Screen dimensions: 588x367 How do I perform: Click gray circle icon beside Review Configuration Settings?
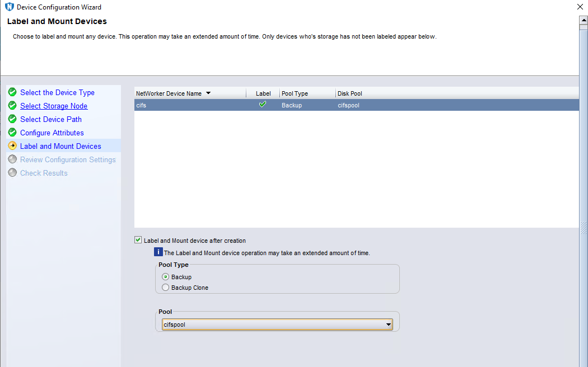12,159
